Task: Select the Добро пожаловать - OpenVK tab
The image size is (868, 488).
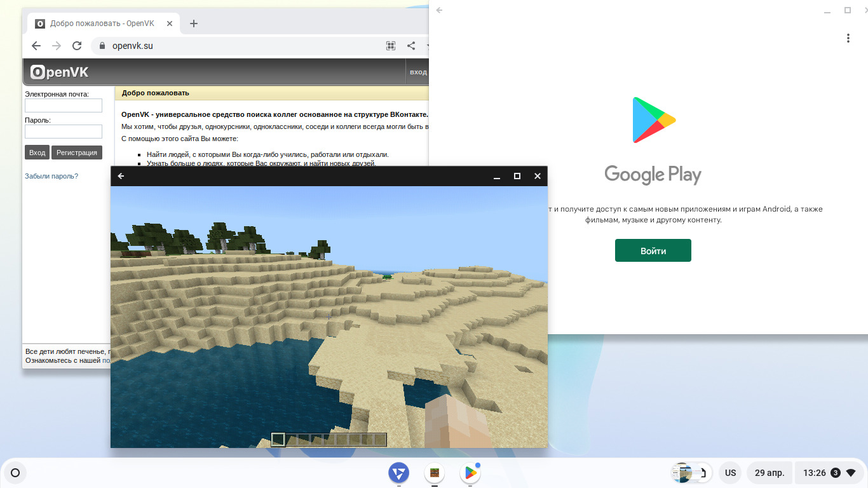Action: point(104,24)
